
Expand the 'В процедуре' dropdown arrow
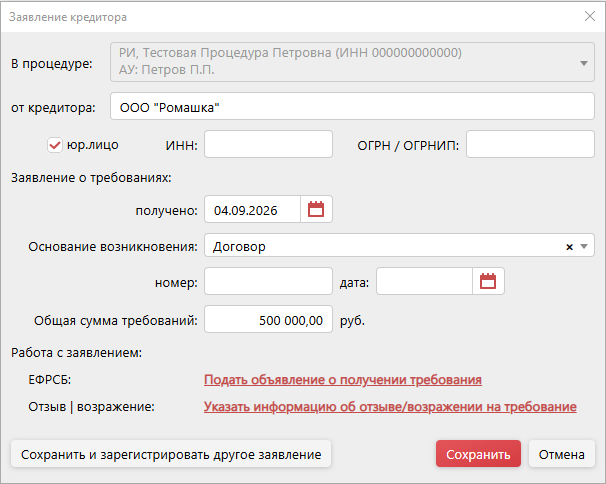point(584,63)
